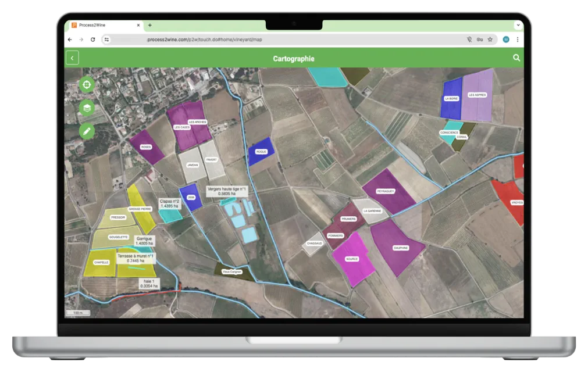Select the DAUPHINE parcel on the map
588x372 pixels.
[400, 248]
